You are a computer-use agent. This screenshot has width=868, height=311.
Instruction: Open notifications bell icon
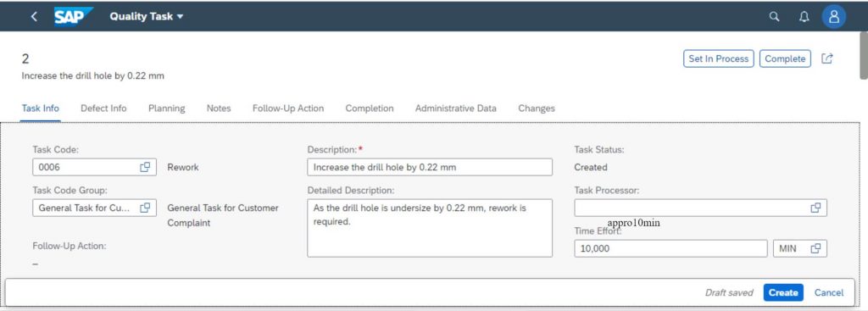(x=804, y=17)
